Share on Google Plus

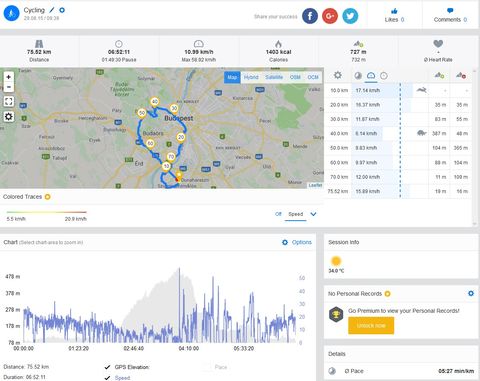pyautogui.click(x=330, y=16)
